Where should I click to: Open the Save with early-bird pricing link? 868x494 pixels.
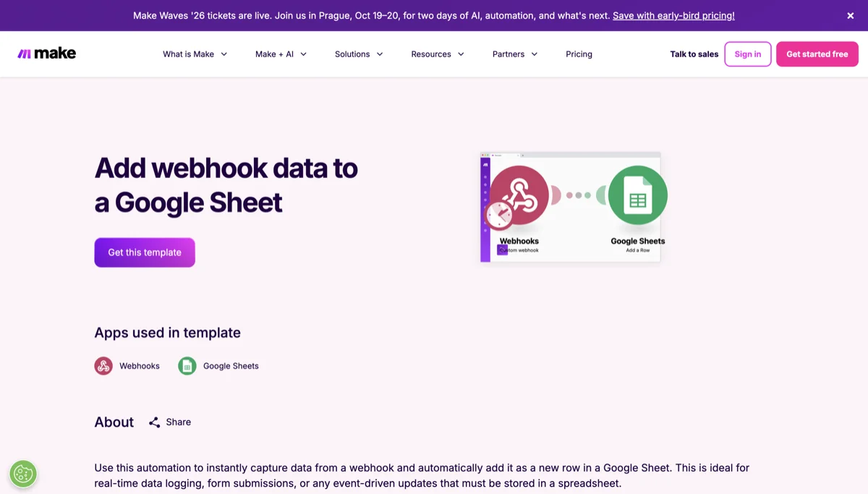click(x=673, y=16)
